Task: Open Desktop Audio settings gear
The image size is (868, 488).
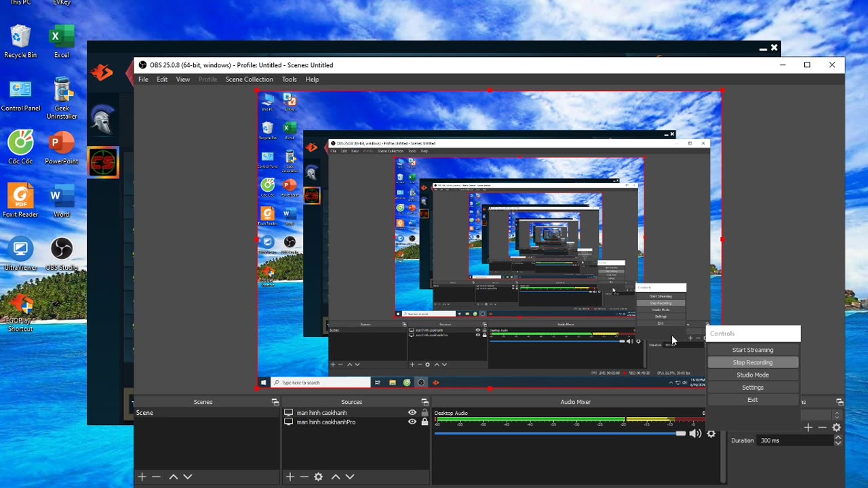Action: (711, 434)
